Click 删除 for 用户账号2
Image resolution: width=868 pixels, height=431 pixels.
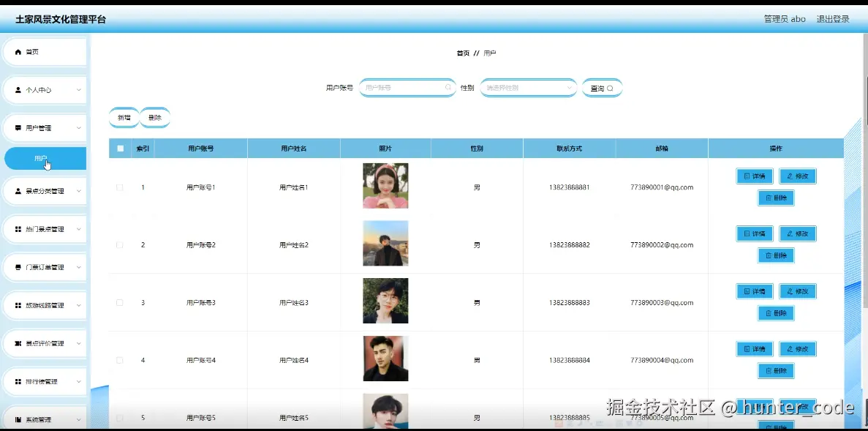pyautogui.click(x=776, y=255)
